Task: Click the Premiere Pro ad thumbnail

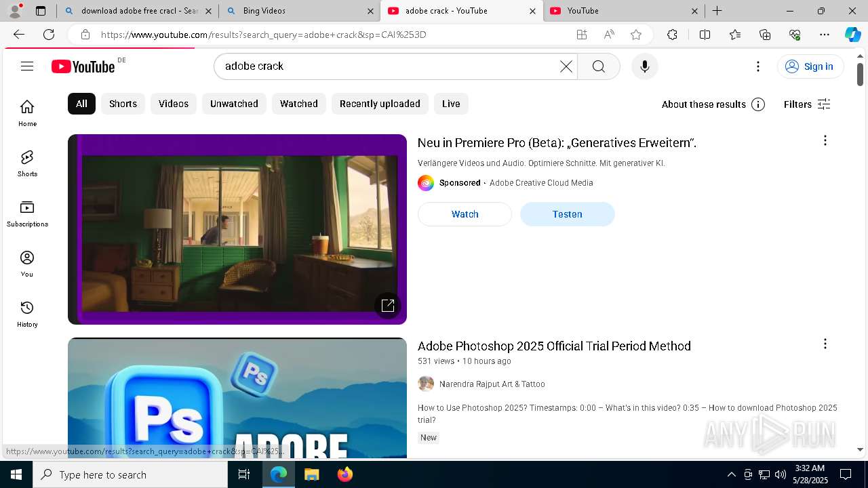Action: [237, 229]
